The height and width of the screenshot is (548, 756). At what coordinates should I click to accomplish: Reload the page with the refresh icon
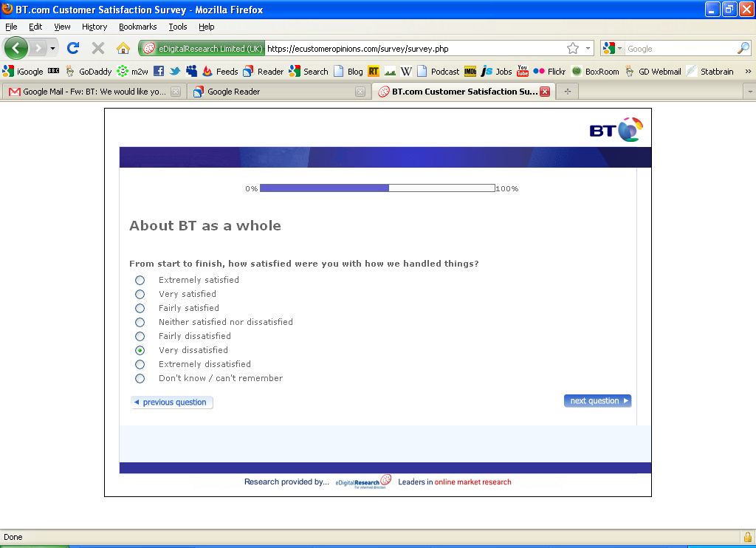pyautogui.click(x=72, y=49)
